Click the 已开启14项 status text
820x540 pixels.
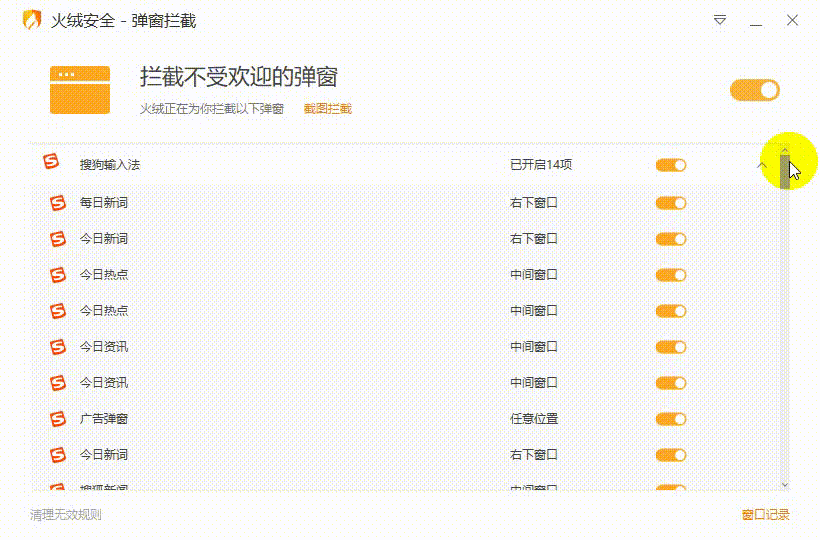click(x=541, y=165)
